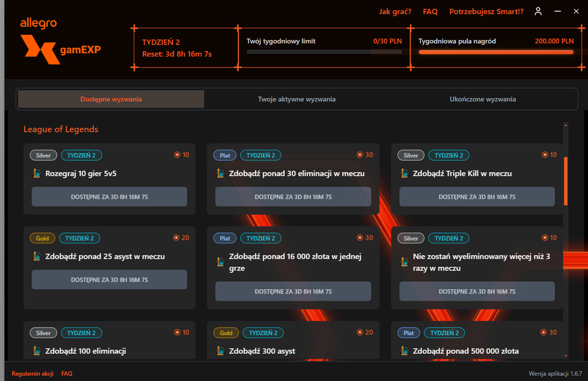The width and height of the screenshot is (588, 381).
Task: Click the title Zdobądź ponad 25 asyst w meczu
Action: click(105, 256)
